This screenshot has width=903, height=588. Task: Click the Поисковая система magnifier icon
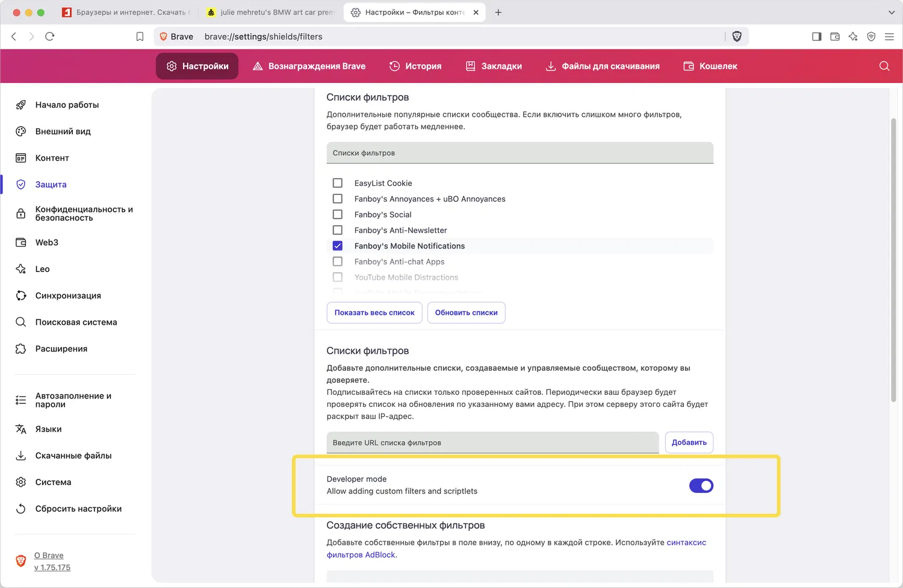coord(21,322)
